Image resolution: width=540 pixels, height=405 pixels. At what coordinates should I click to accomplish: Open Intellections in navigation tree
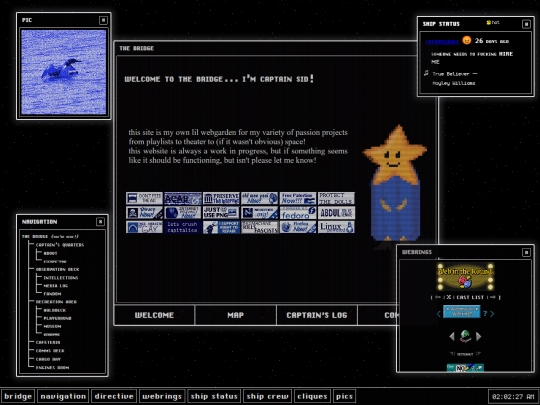click(x=61, y=278)
